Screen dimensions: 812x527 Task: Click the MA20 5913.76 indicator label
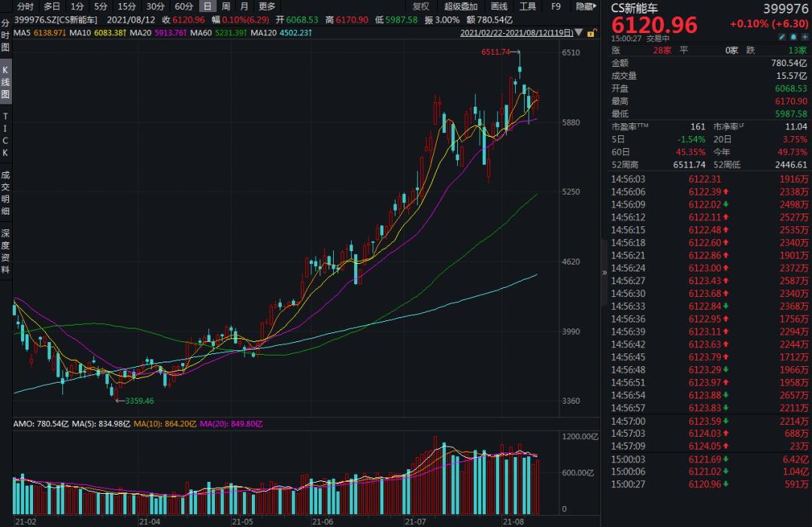coord(159,32)
